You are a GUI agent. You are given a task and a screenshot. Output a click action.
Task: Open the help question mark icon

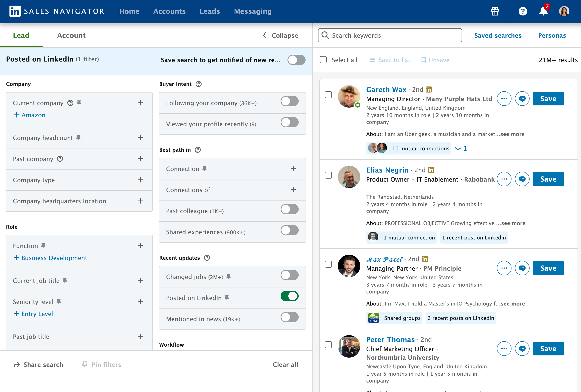pos(522,11)
